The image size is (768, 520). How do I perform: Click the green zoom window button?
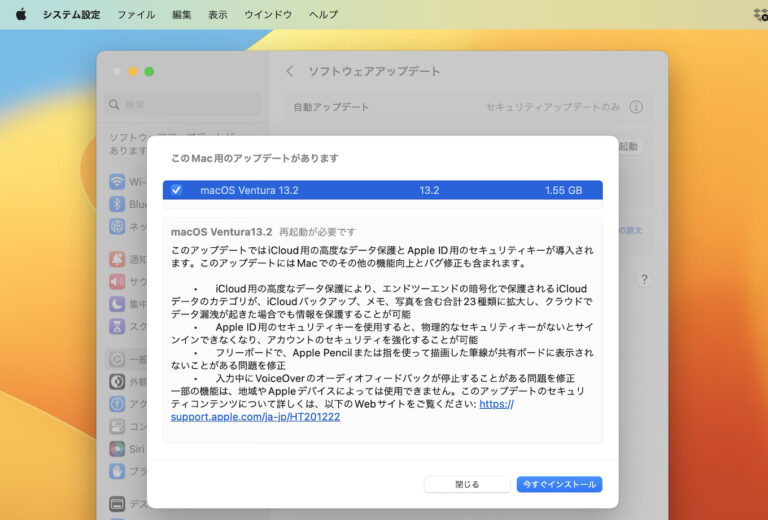149,72
